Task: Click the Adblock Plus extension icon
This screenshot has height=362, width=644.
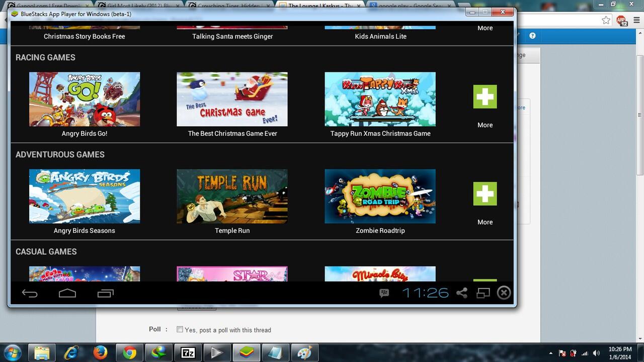Action: 622,21
